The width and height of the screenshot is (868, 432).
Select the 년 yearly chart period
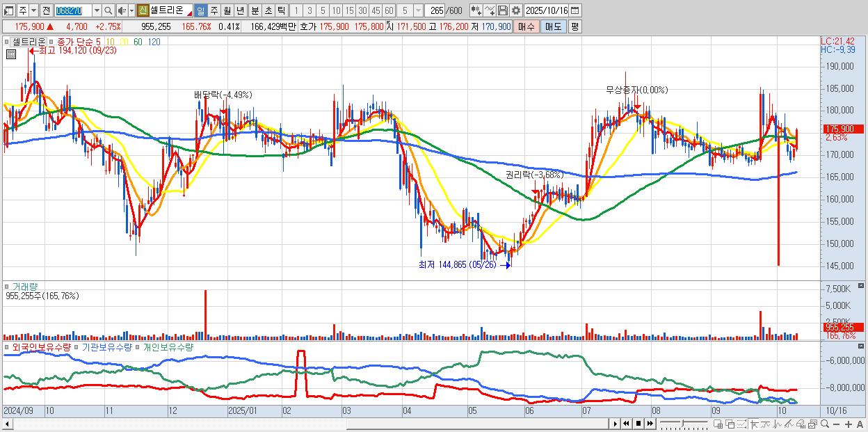[x=240, y=10]
